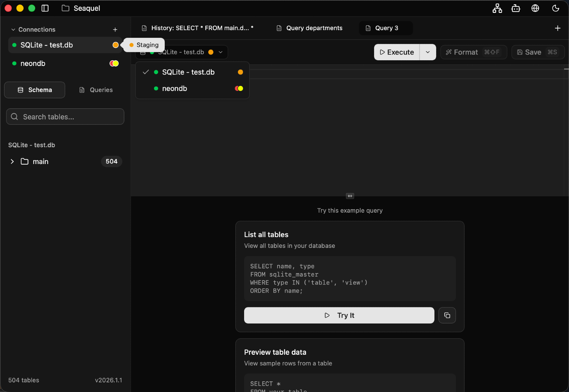Toggle the sidebar panel icon
This screenshot has width=569, height=392.
point(45,8)
